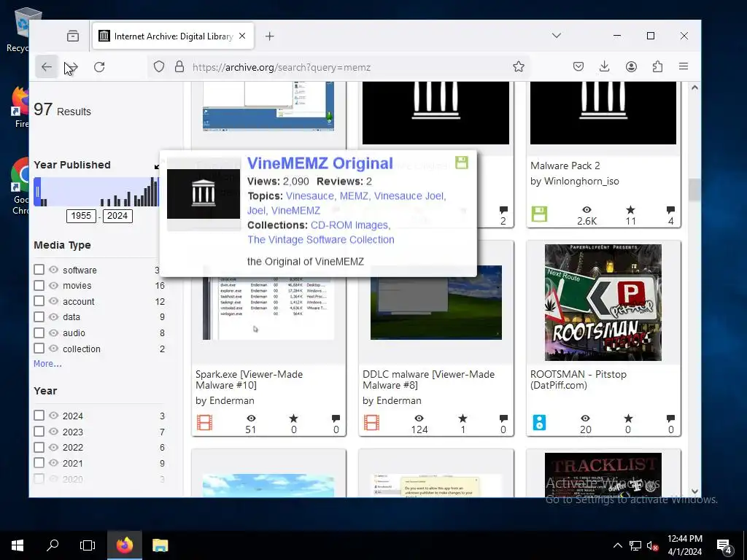
Task: Click the audio speaker icon on ROOTSMAN card
Action: (539, 422)
